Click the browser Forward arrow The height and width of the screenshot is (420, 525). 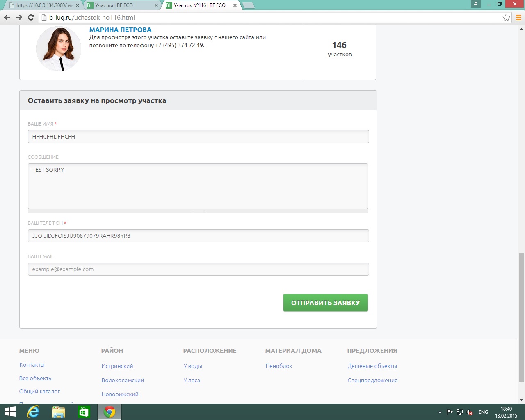click(19, 17)
